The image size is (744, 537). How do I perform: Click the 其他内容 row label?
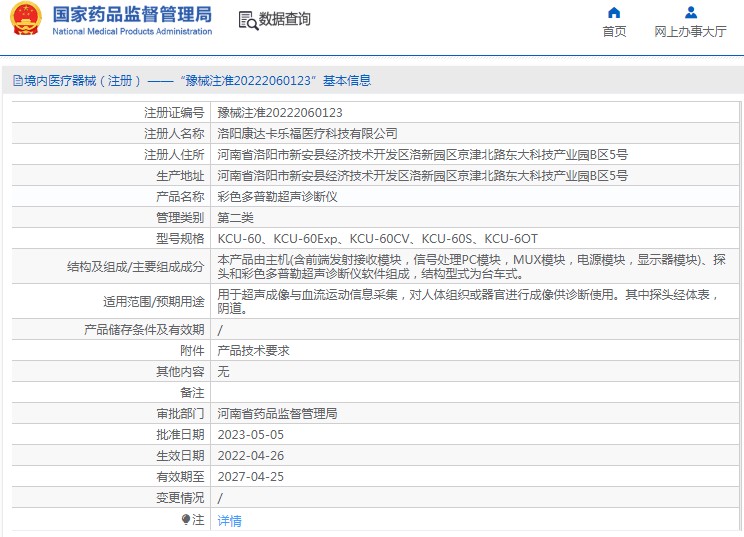180,371
